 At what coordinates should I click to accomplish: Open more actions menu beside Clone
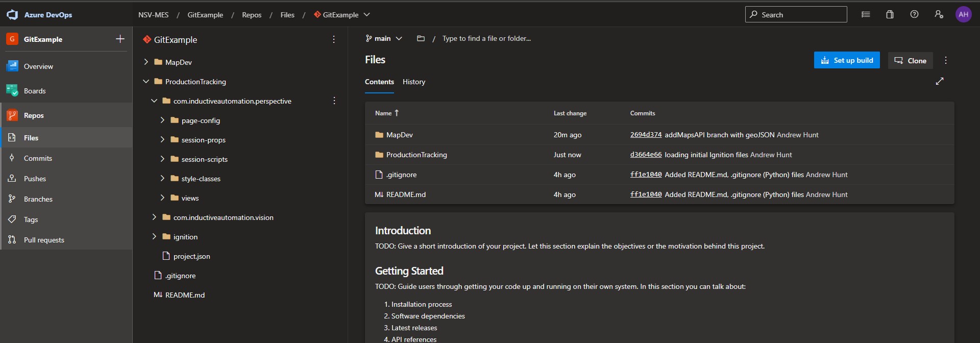pos(946,60)
